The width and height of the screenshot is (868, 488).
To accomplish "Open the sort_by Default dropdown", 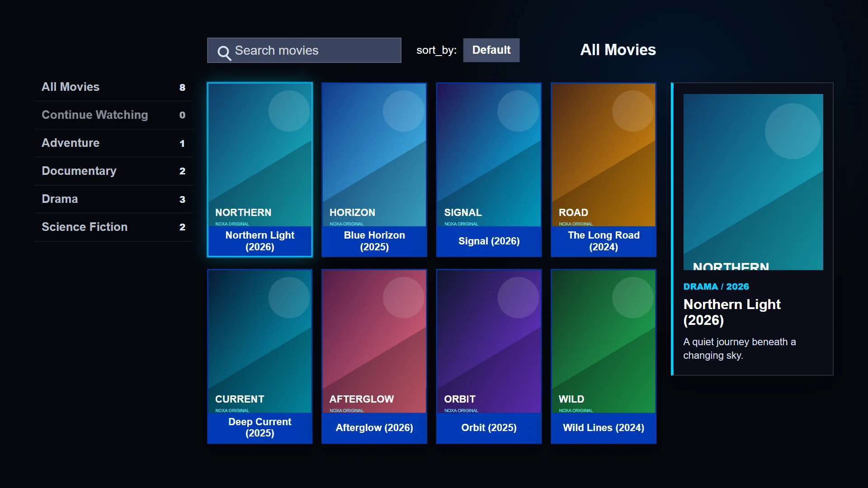I will click(491, 50).
